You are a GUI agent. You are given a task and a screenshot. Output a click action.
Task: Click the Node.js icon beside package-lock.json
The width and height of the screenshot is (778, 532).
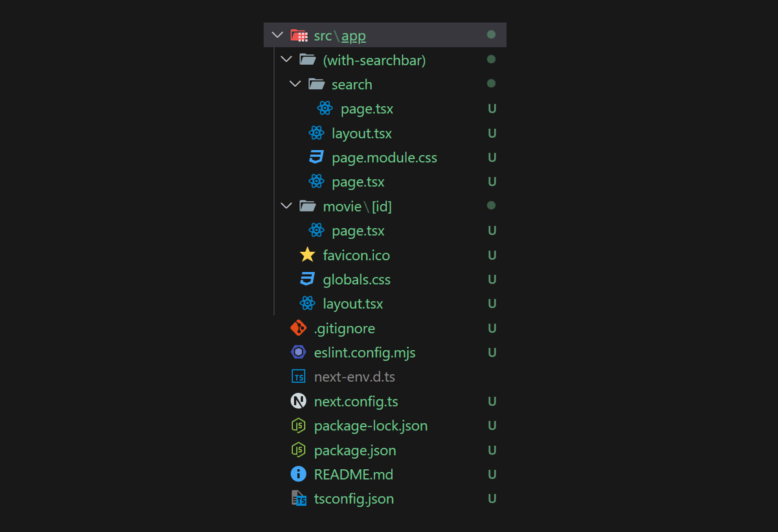click(x=298, y=426)
